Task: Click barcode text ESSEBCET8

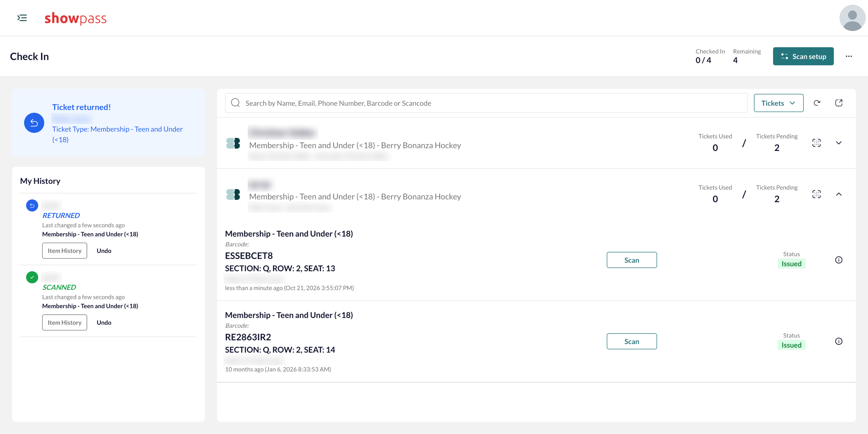Action: click(x=249, y=256)
